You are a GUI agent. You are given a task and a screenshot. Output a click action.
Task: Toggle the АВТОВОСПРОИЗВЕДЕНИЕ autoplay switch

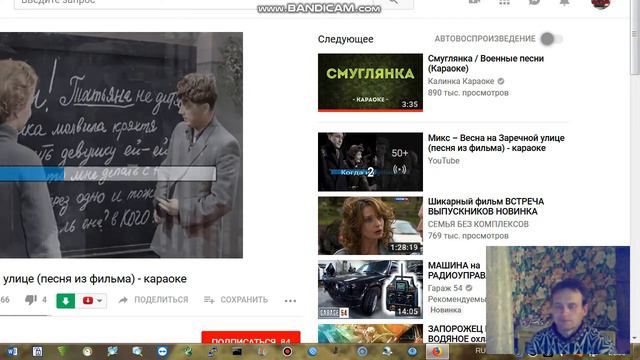pyautogui.click(x=551, y=39)
